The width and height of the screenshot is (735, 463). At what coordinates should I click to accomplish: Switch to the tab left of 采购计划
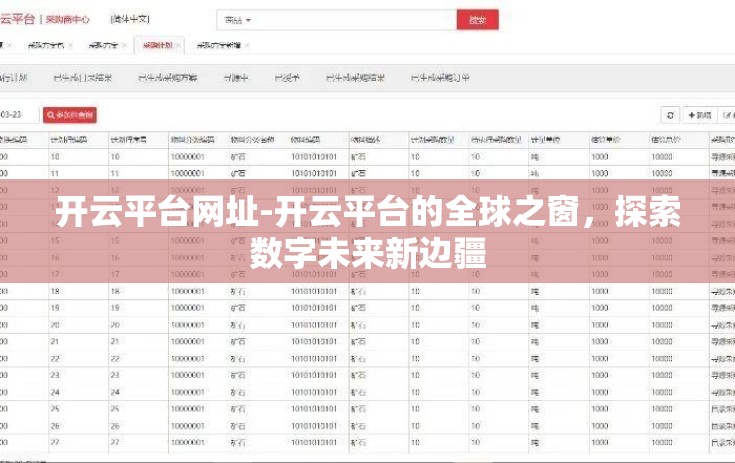tap(103, 45)
